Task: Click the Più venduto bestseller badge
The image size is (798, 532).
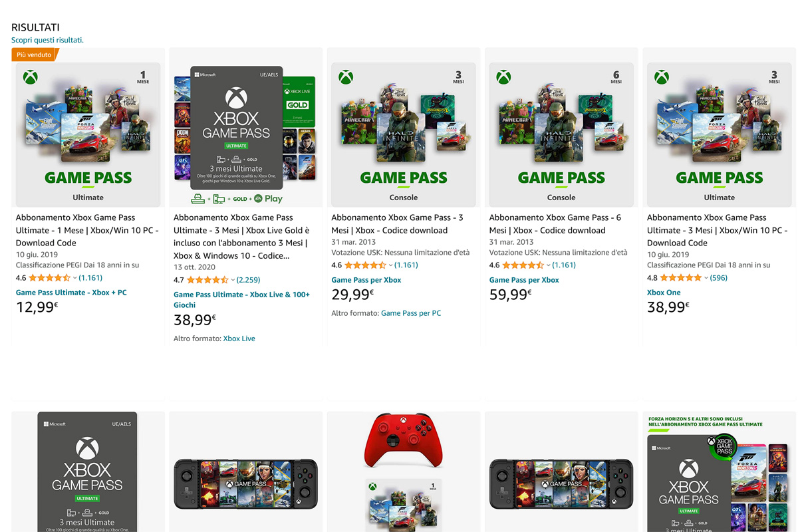Action: click(x=35, y=55)
